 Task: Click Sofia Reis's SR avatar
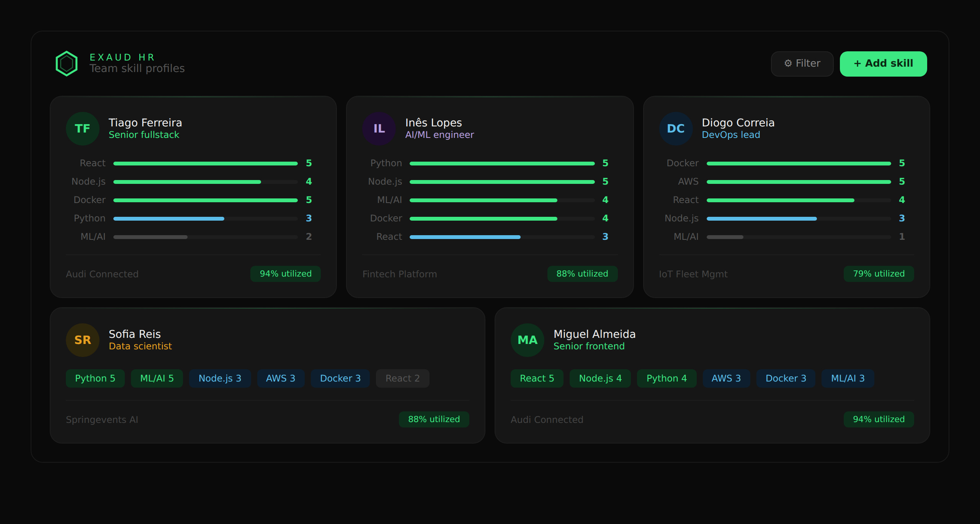[x=83, y=340]
